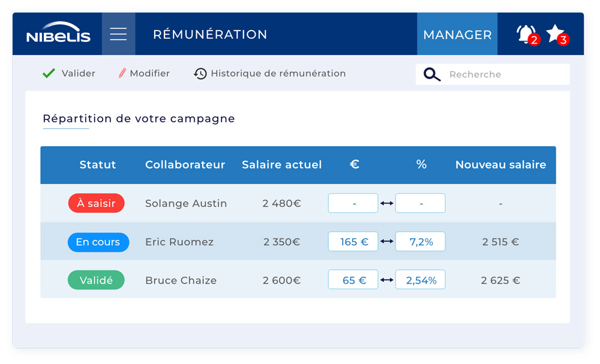Switch to the Manager tab

coord(457,34)
